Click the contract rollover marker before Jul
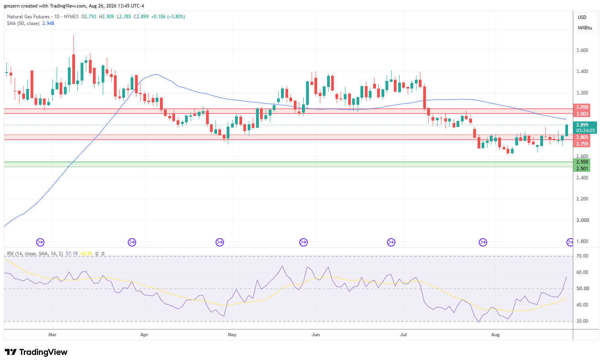Viewport: 603px width, 364px height. click(391, 242)
